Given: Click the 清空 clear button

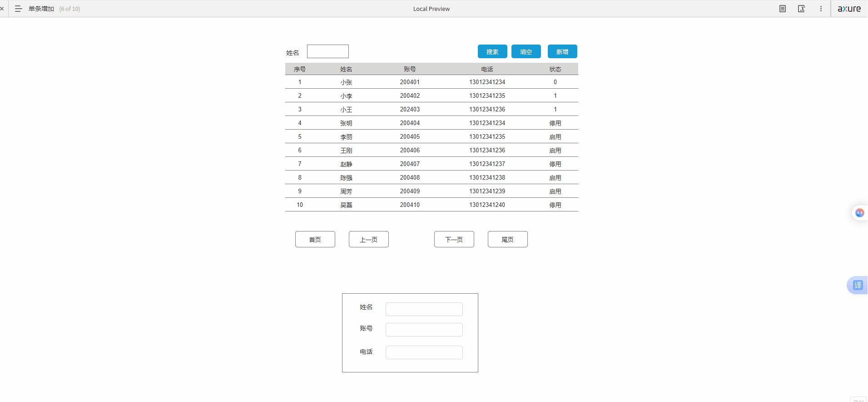Looking at the screenshot, I should (x=526, y=51).
